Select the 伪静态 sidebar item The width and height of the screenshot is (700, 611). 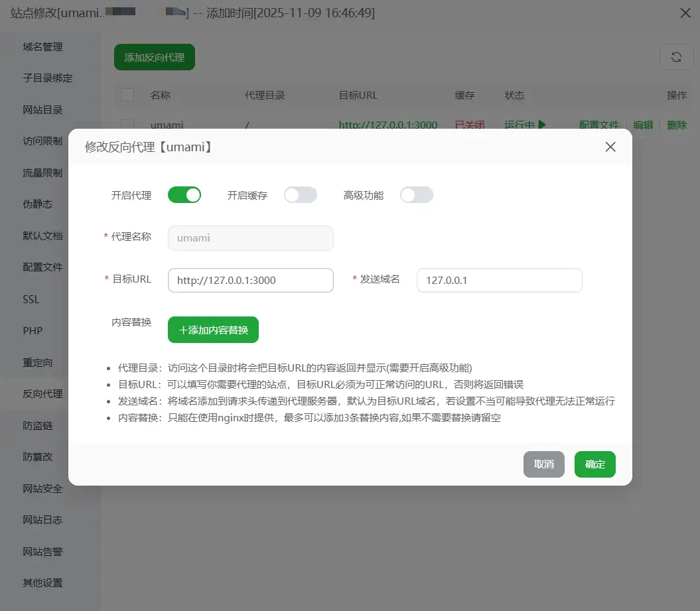click(x=37, y=204)
